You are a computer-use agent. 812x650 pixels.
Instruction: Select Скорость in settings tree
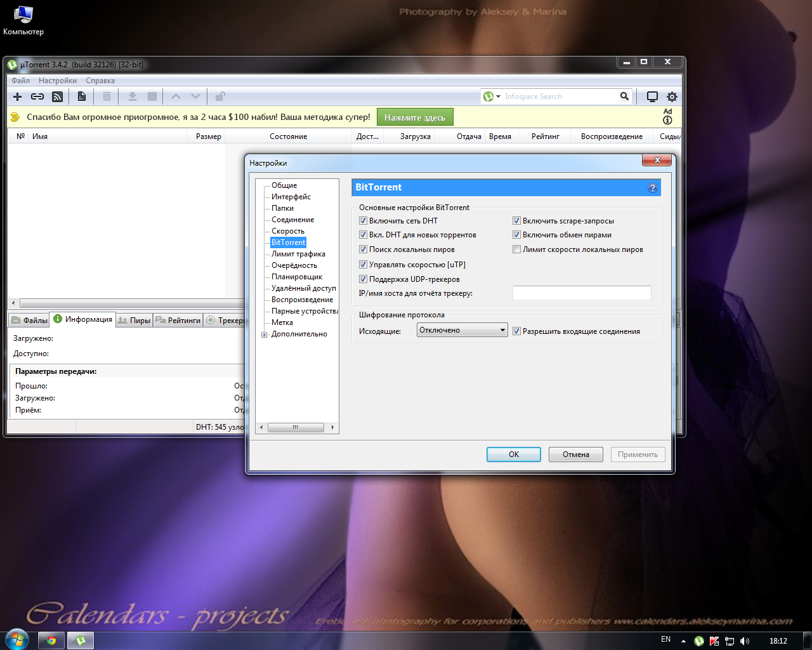[x=288, y=231]
